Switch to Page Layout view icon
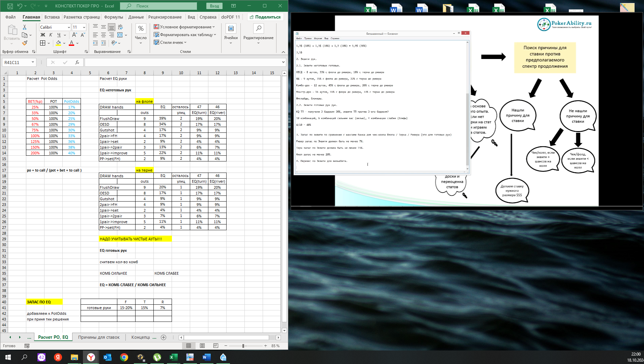The height and width of the screenshot is (364, 644). point(202,346)
